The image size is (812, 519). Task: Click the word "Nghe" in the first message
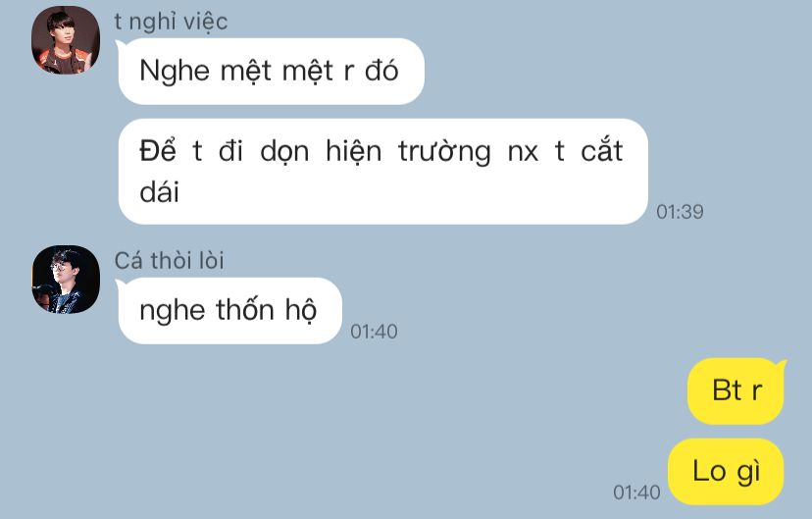pyautogui.click(x=174, y=72)
